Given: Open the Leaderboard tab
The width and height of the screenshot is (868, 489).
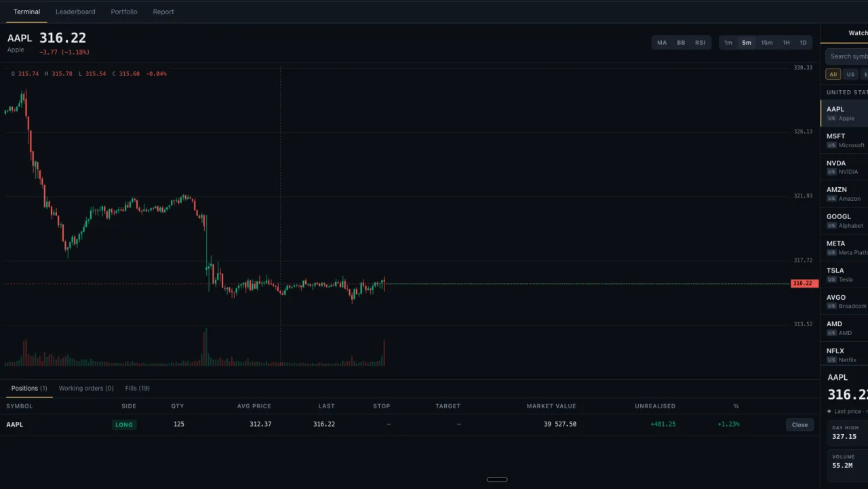Looking at the screenshot, I should (x=75, y=12).
